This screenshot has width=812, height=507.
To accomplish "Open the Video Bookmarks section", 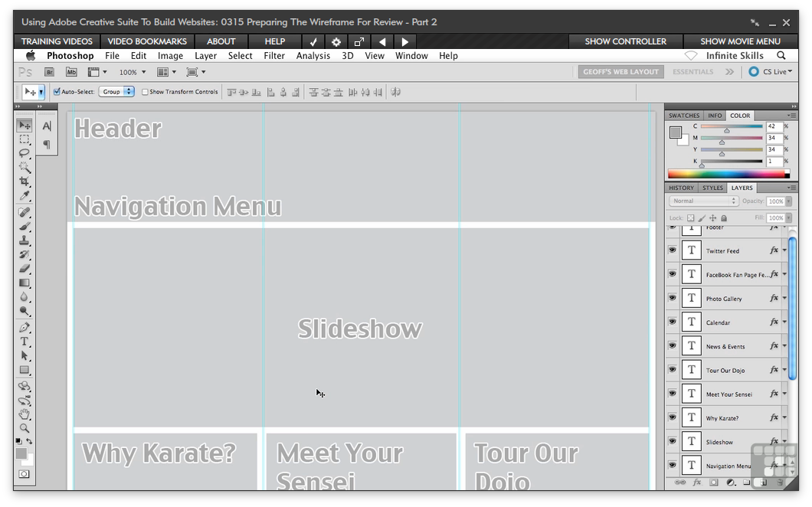I will coord(147,41).
